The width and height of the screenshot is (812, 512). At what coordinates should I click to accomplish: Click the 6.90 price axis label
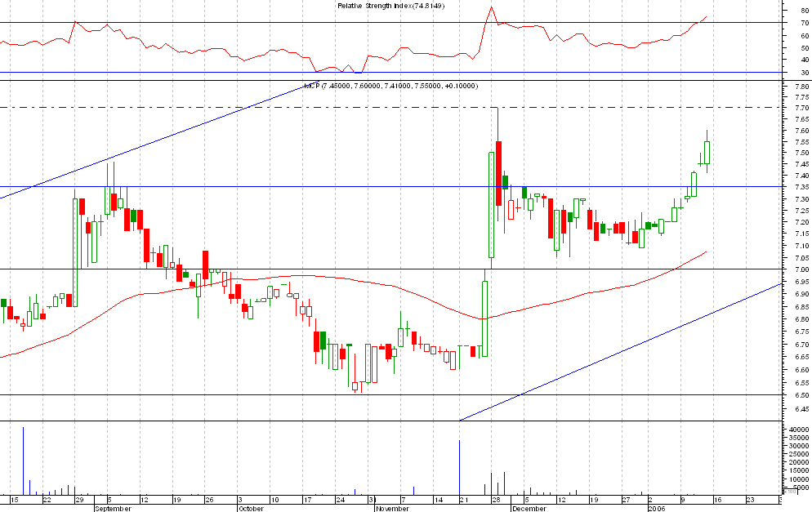(x=801, y=294)
